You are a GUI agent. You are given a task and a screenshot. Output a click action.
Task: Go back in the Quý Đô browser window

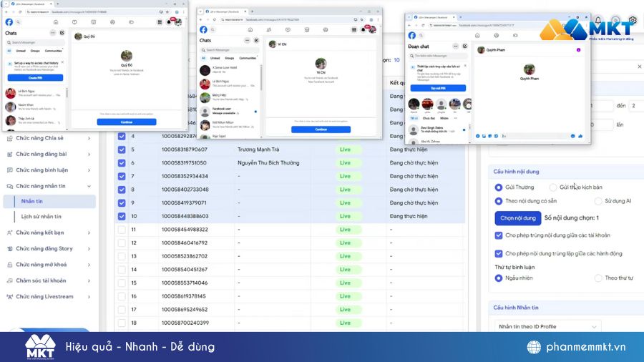pos(6,12)
